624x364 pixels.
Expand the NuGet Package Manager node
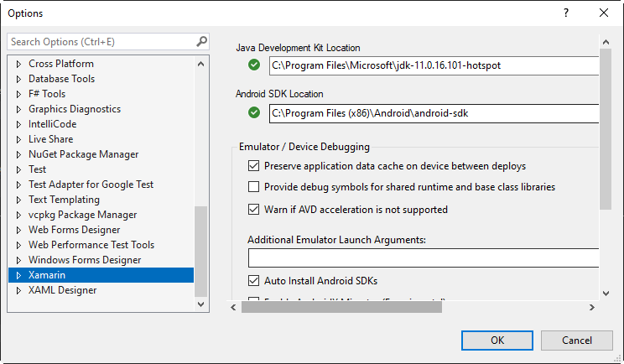[x=18, y=154]
